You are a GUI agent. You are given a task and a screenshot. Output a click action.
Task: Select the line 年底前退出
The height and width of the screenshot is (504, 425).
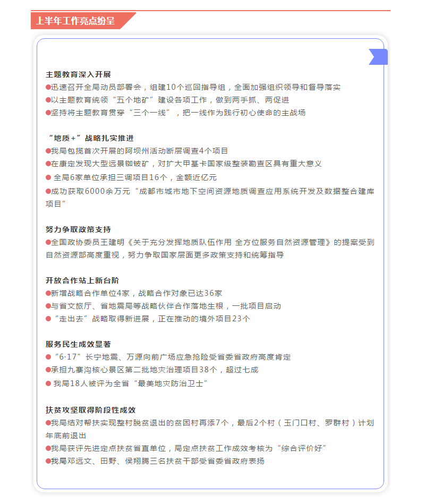(66, 436)
